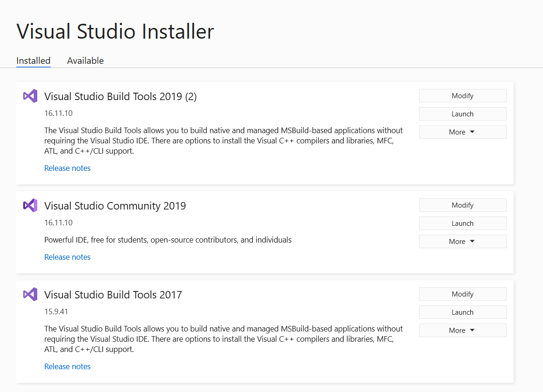Click the Visual Studio Community 2019 logo icon
Screen dimensions: 543x392
(30, 205)
